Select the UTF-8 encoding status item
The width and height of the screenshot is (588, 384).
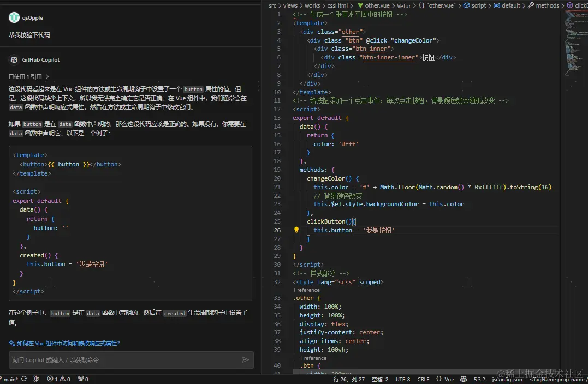pyautogui.click(x=403, y=379)
